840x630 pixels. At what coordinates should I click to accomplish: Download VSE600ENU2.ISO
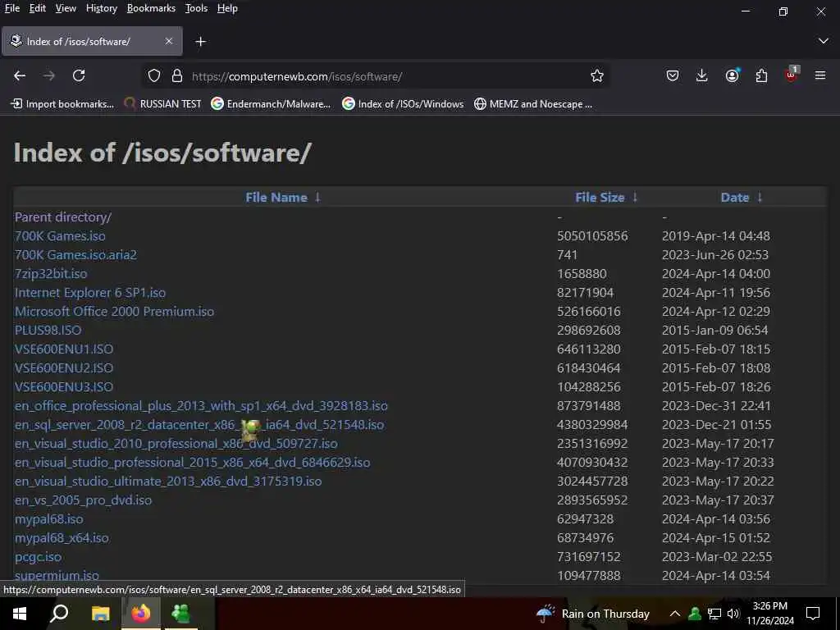click(64, 368)
